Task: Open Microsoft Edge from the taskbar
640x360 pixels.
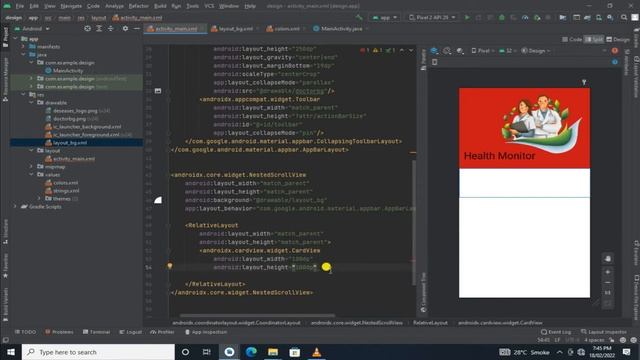Action: [251, 352]
